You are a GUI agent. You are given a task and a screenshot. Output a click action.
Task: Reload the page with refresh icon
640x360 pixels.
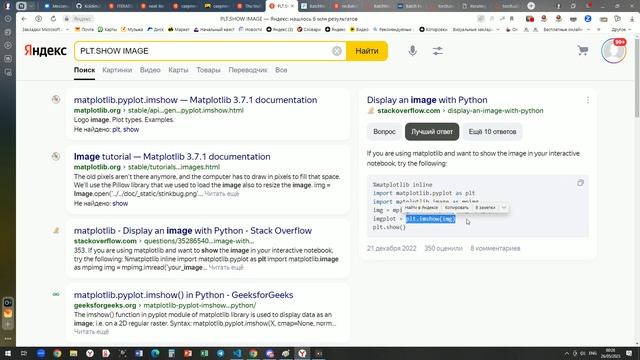53,19
